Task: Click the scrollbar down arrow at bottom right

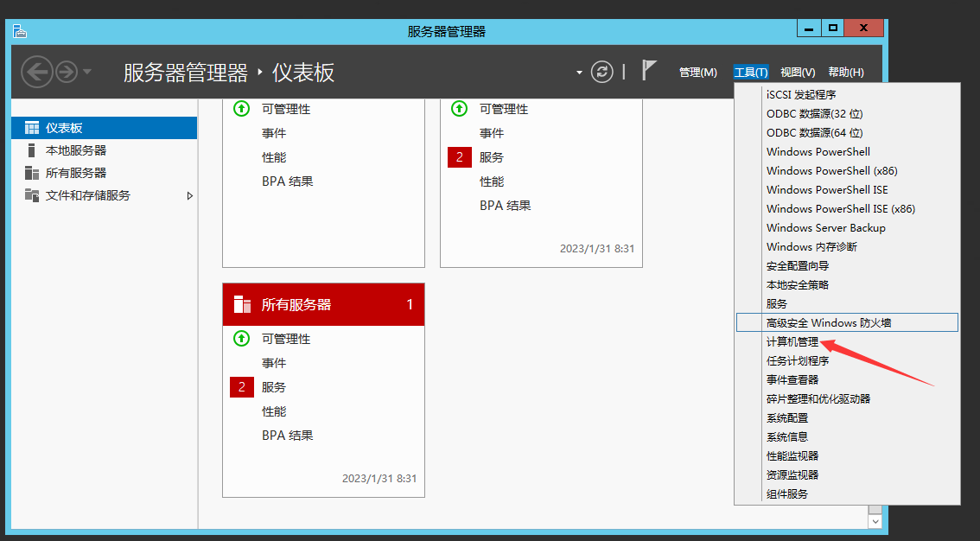Action: point(875,521)
